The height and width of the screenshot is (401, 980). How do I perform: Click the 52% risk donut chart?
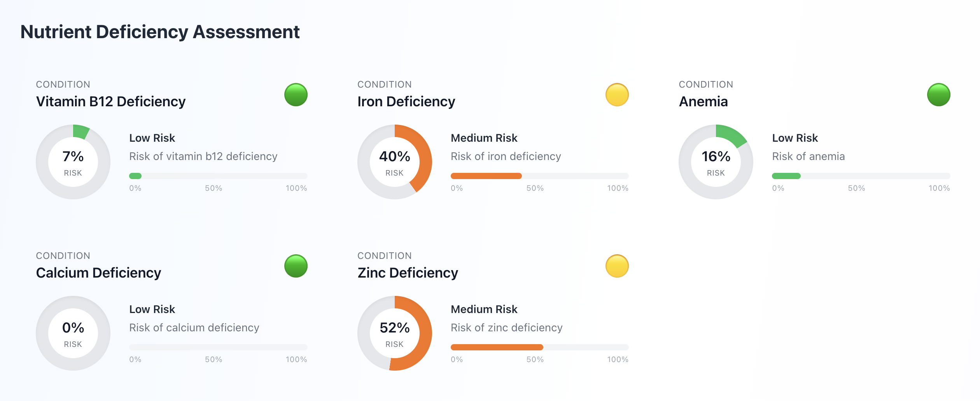[x=394, y=333]
